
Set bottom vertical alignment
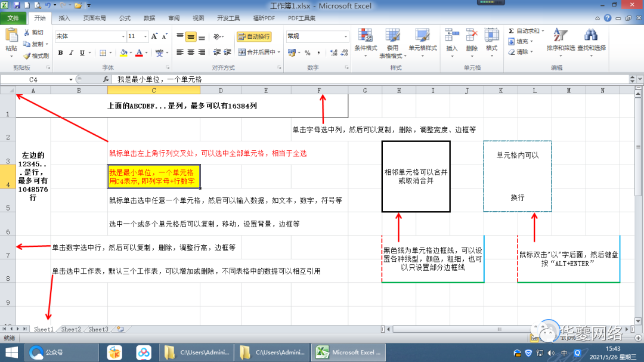pyautogui.click(x=202, y=36)
